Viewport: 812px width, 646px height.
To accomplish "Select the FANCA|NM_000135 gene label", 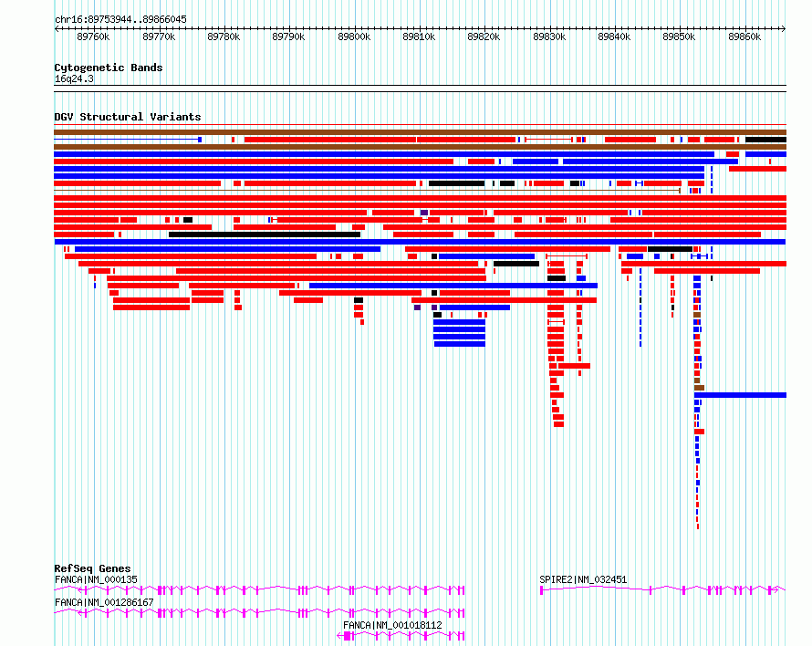I will coord(96,579).
